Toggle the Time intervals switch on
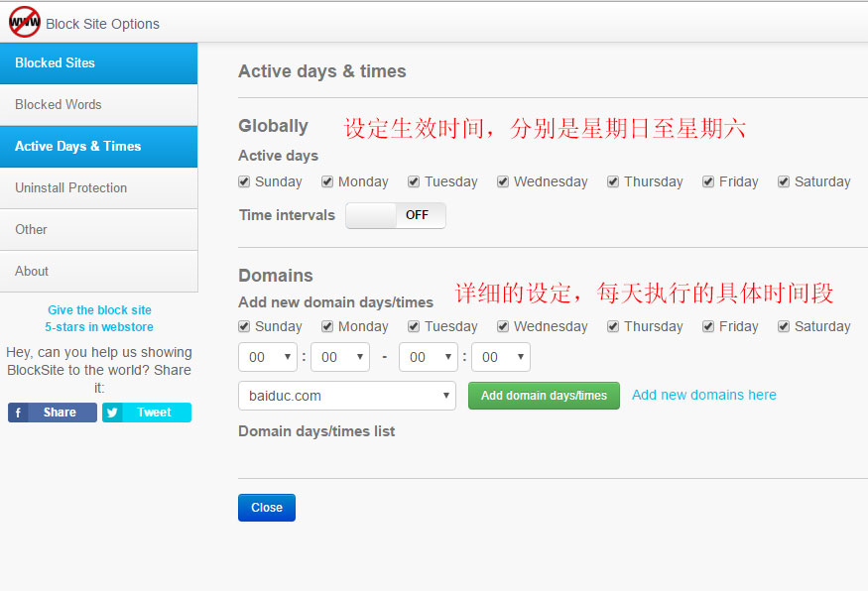Screen dimensions: 868x591 click(x=396, y=215)
